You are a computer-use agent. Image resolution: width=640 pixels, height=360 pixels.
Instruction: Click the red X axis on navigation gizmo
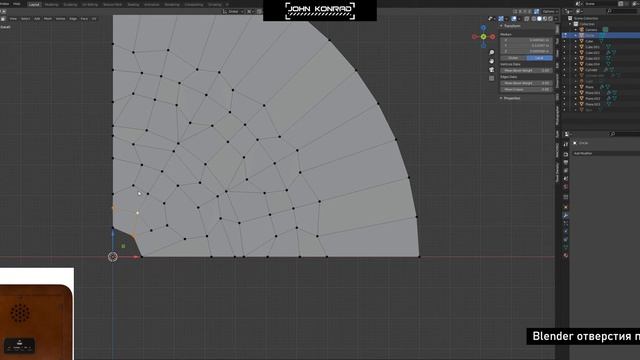[x=493, y=37]
